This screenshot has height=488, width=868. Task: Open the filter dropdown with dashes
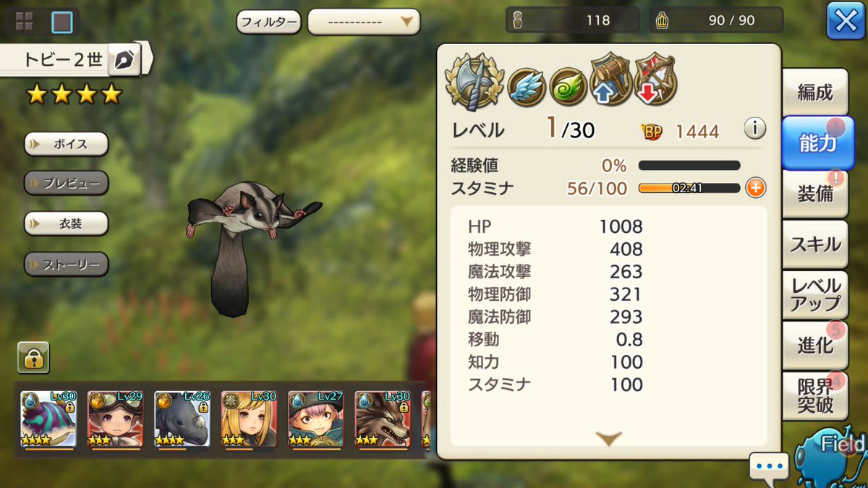pos(364,22)
